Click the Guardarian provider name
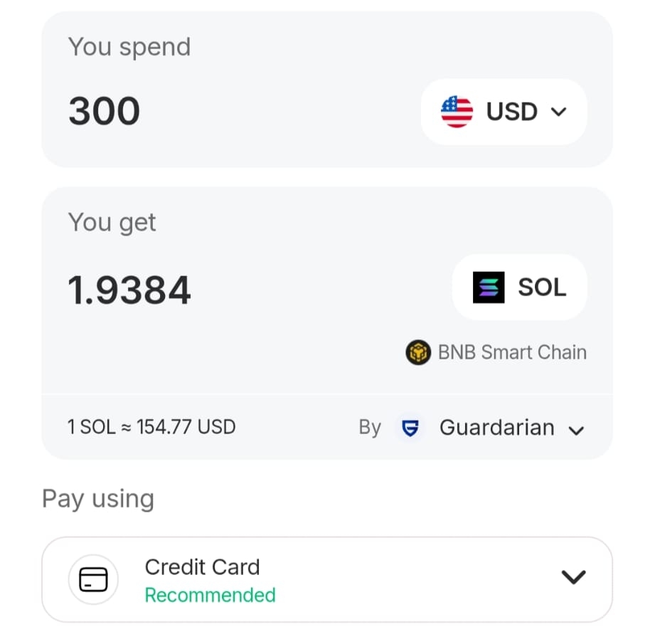Image resolution: width=655 pixels, height=644 pixels. tap(496, 428)
